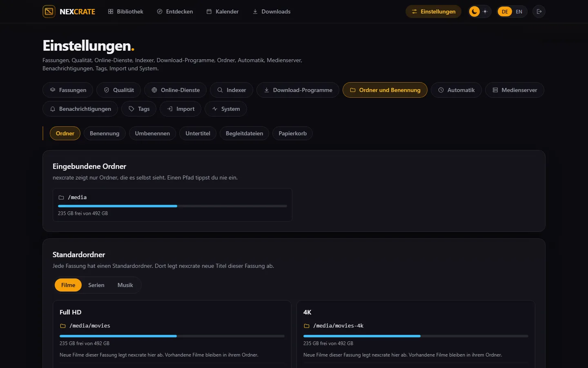
Task: Click the "Eingebundene Ordner" heading
Action: (89, 166)
